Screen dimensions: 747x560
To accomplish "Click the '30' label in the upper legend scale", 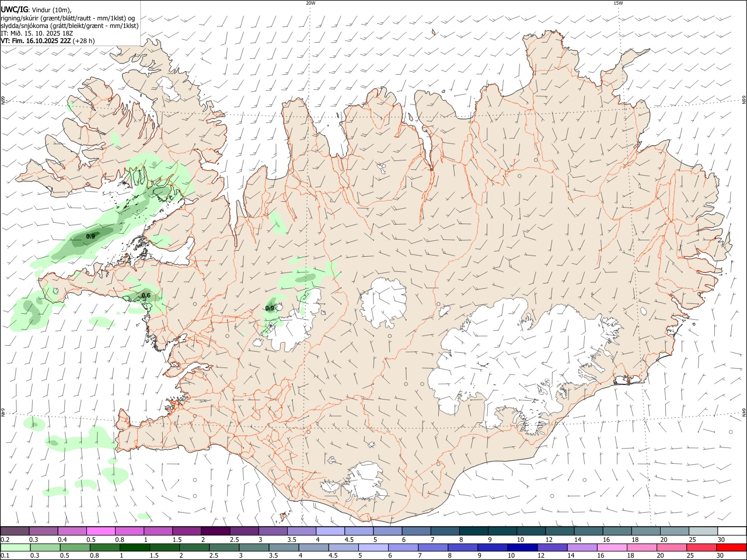I will [x=722, y=540].
